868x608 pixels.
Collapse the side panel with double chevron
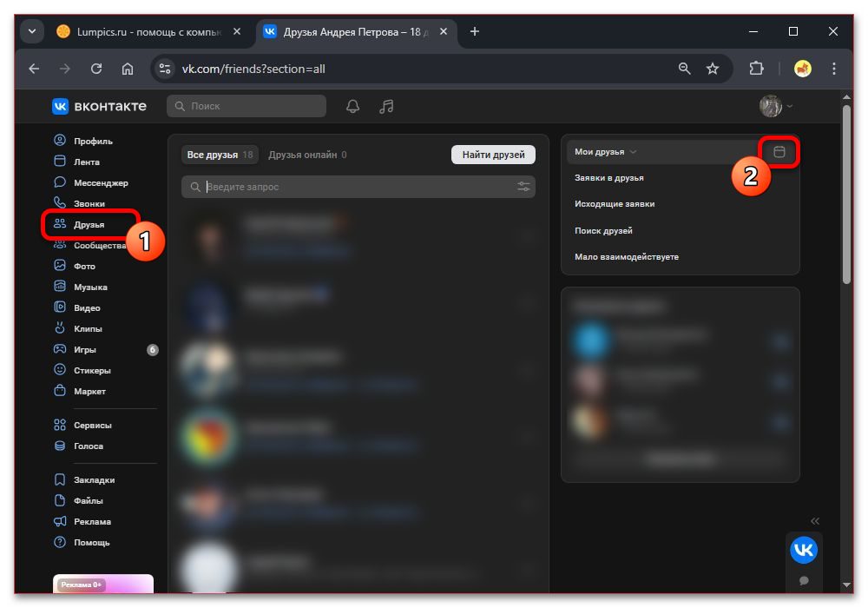[x=815, y=521]
